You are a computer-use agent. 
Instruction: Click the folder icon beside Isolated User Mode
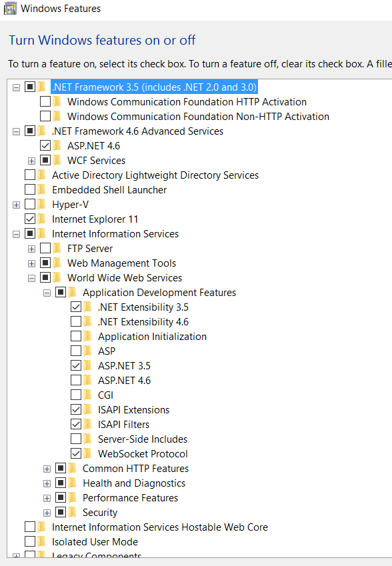point(42,542)
